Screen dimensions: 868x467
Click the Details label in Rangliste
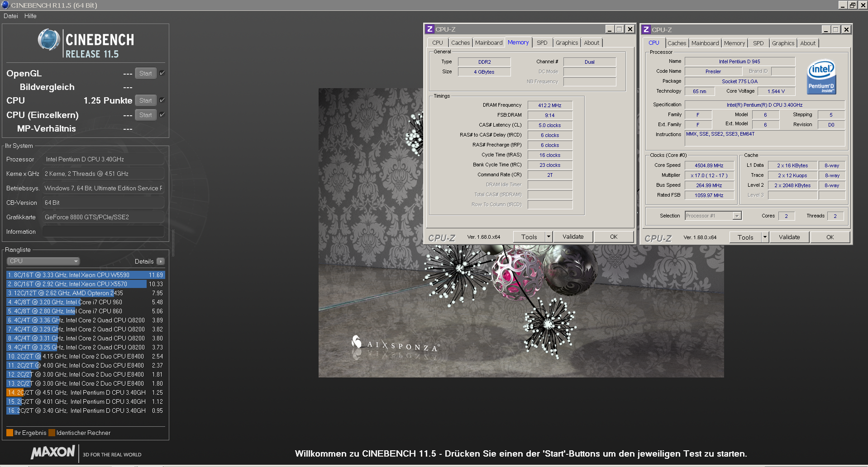pos(144,261)
